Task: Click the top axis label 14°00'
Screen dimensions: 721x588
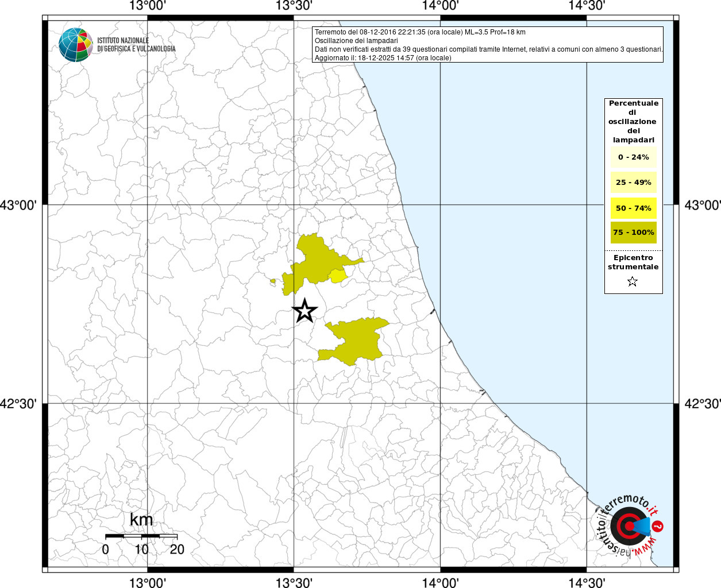Action: (441, 6)
